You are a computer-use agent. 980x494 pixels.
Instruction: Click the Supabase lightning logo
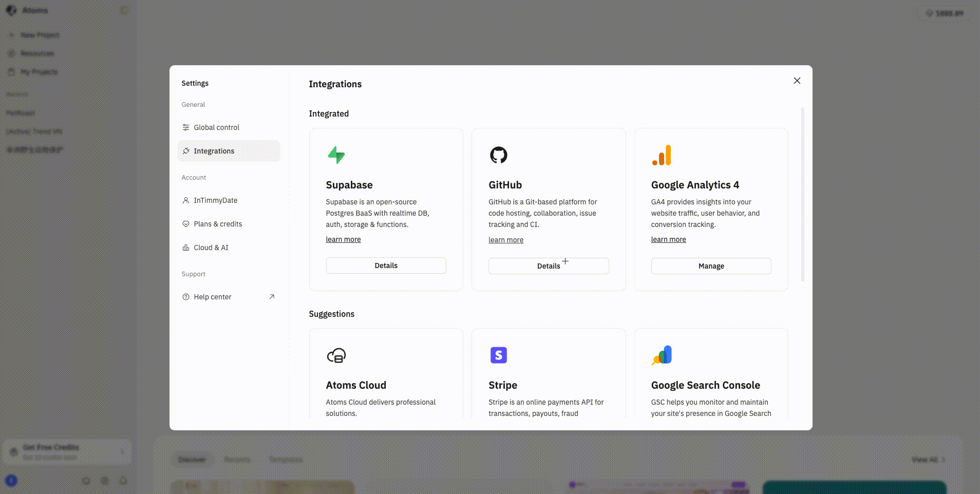[336, 155]
